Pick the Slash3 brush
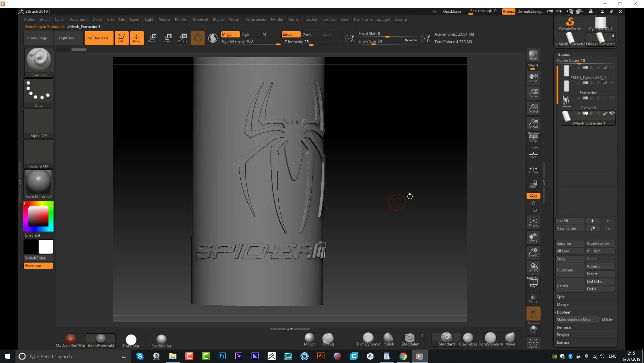This screenshot has height=363, width=644. pos(328,339)
